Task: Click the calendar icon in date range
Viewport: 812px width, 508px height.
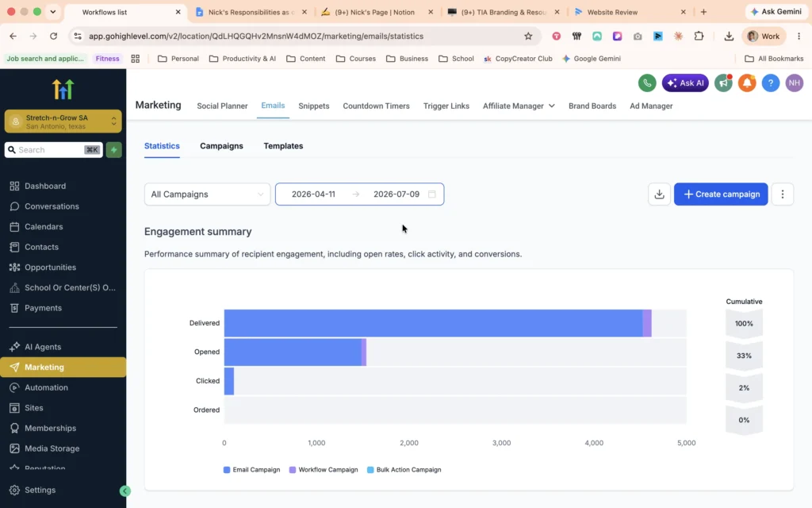Action: [x=432, y=194]
